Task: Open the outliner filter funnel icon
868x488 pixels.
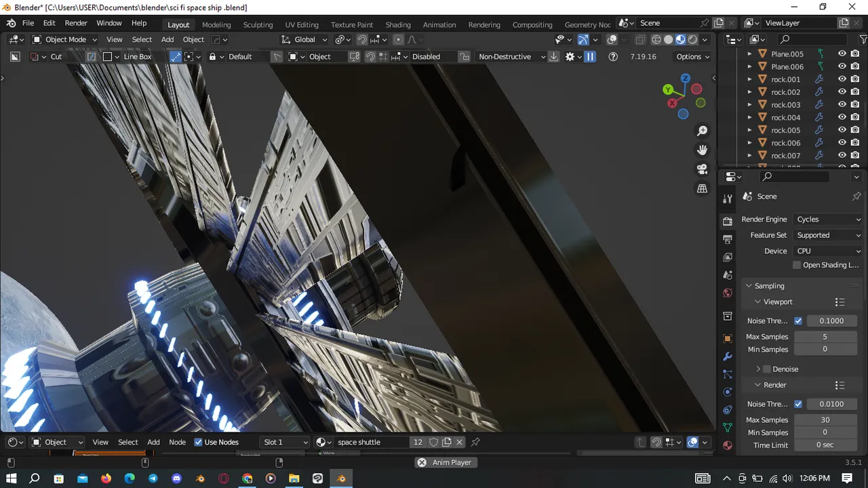Action: click(863, 39)
